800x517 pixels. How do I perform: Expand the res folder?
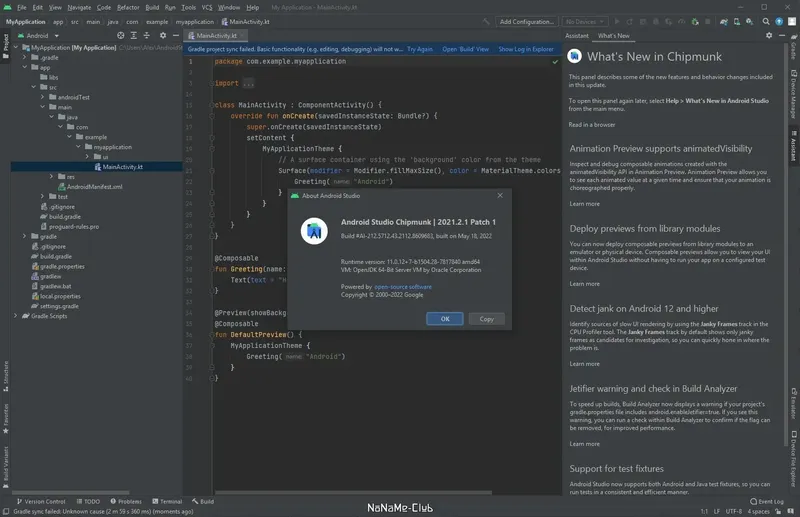pyautogui.click(x=51, y=177)
